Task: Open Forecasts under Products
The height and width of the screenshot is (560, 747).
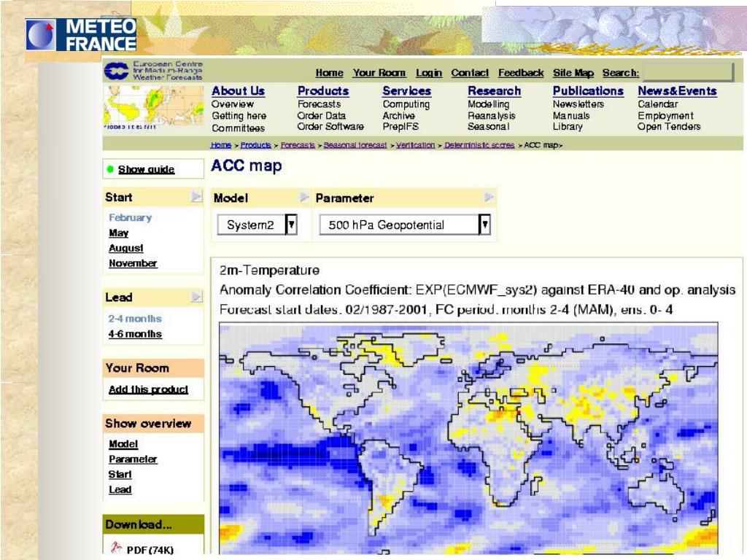Action: point(319,104)
